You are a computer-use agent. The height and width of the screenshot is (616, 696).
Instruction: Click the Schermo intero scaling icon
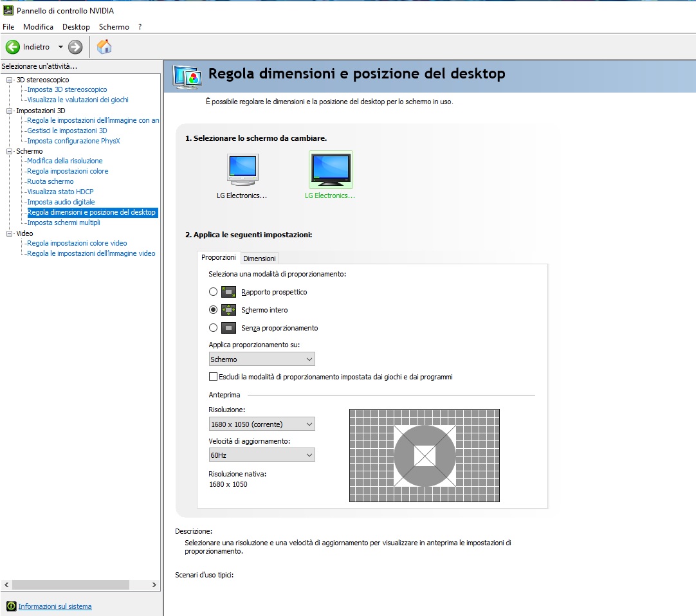[228, 310]
